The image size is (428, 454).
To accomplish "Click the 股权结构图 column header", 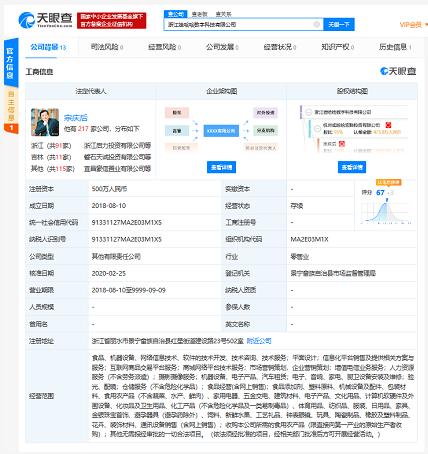I will coord(352,91).
